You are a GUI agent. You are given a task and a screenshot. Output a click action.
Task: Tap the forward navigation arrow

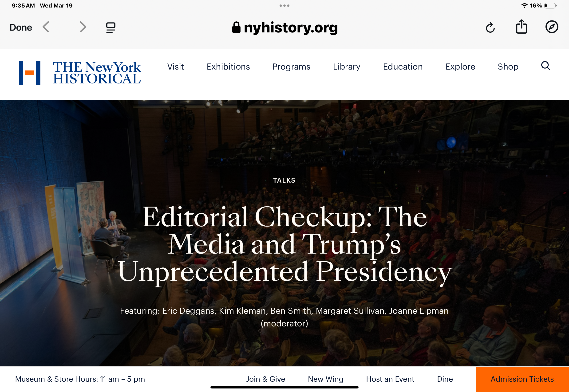click(x=83, y=27)
